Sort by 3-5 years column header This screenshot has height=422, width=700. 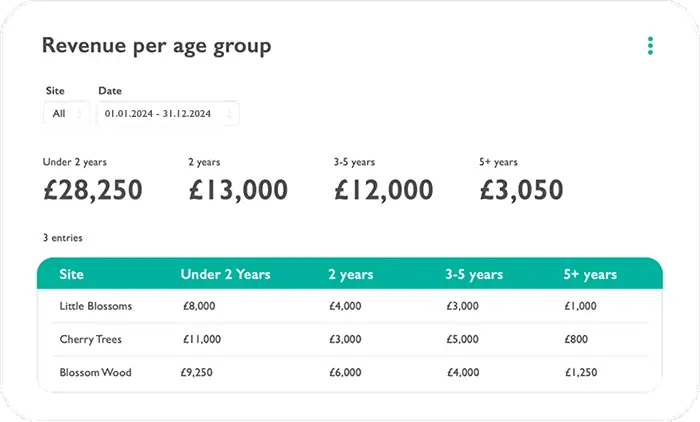point(475,274)
